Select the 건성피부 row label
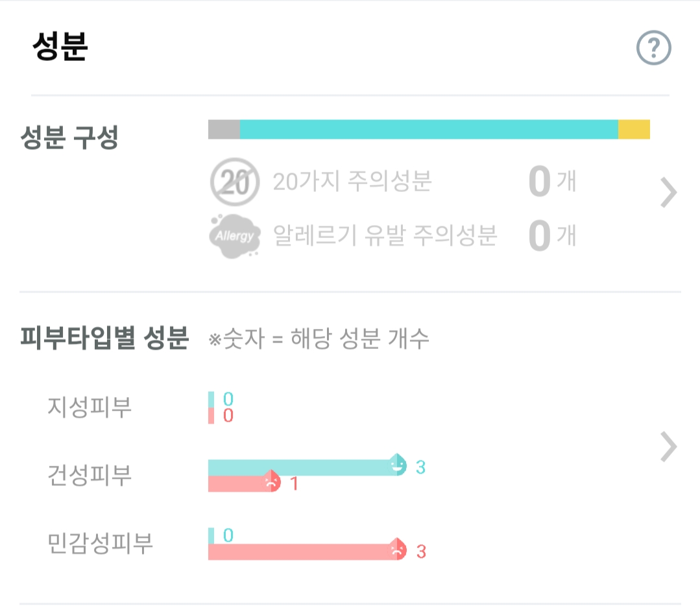Image resolution: width=700 pixels, height=613 pixels. [x=90, y=475]
